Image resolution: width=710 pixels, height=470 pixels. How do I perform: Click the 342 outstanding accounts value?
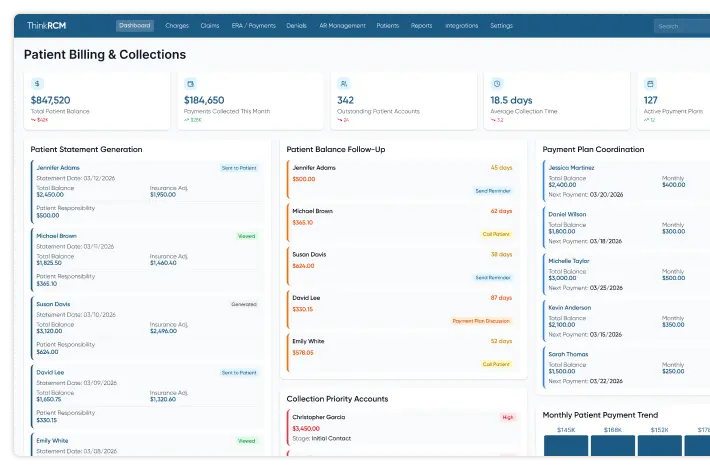[345, 100]
